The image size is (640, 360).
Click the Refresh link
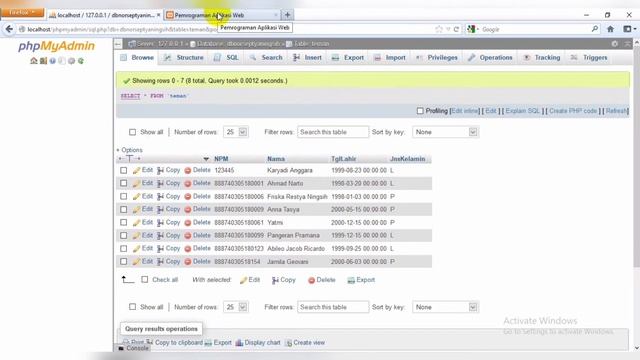pos(617,111)
